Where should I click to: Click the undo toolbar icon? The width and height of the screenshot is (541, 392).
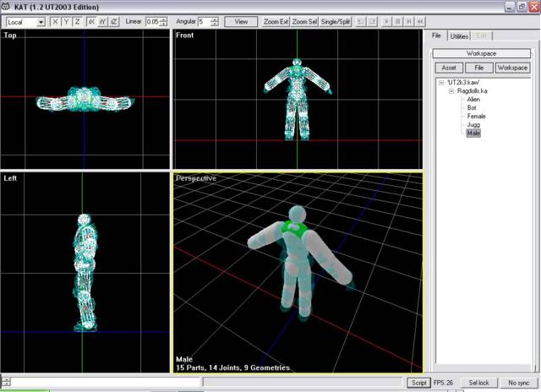click(x=361, y=22)
